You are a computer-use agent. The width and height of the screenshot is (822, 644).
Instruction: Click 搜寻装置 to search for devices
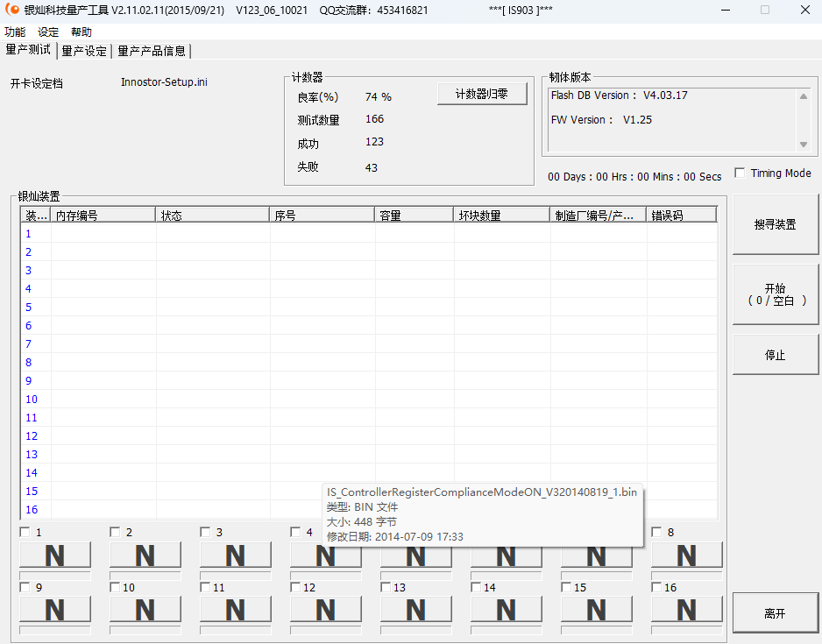[x=775, y=224]
